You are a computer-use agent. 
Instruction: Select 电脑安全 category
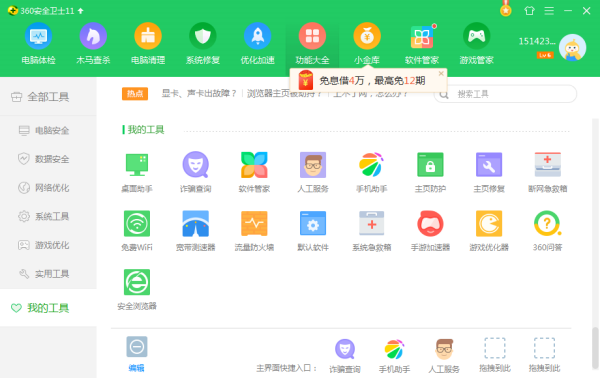(48, 130)
